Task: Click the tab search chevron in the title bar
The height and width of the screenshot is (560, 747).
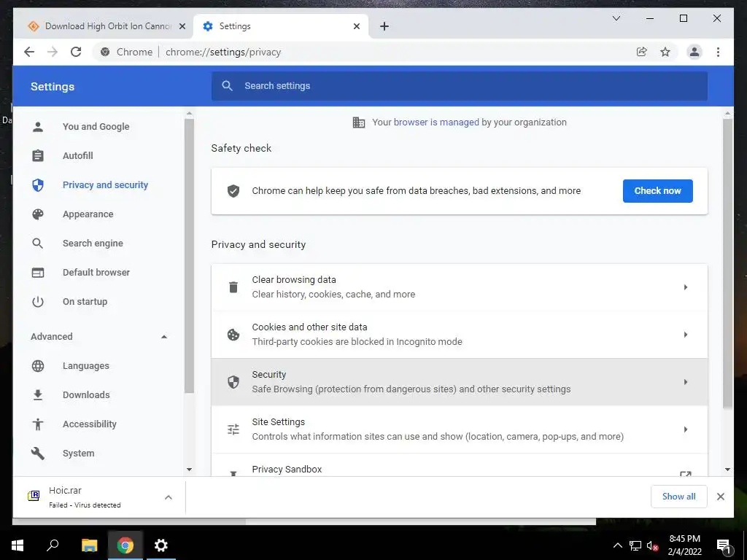Action: tap(616, 18)
